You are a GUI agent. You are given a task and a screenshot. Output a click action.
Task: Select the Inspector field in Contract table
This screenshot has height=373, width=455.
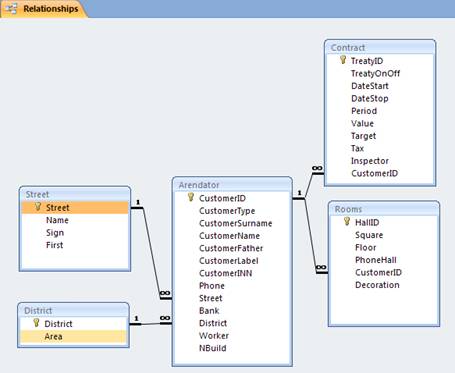pos(370,161)
